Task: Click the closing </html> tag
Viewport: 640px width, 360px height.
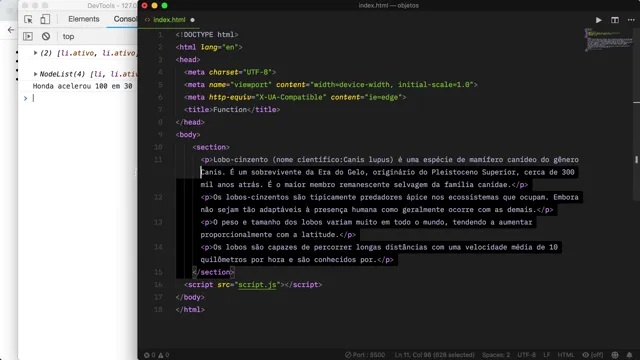Action: (x=190, y=309)
